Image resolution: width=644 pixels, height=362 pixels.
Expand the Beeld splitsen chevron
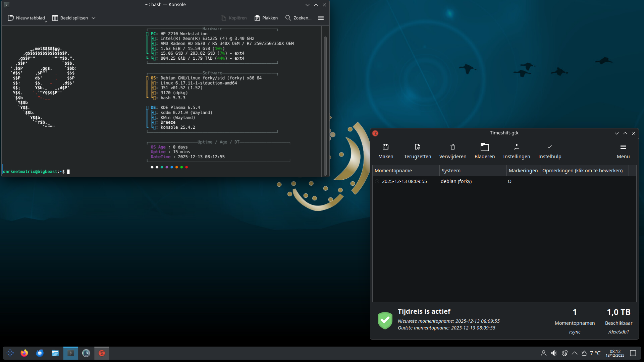point(94,18)
